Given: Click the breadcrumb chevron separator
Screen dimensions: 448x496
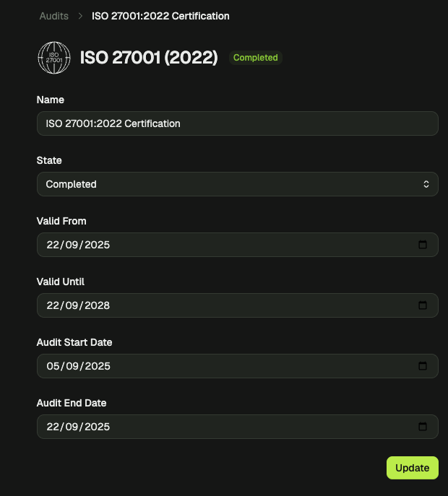Looking at the screenshot, I should (80, 16).
